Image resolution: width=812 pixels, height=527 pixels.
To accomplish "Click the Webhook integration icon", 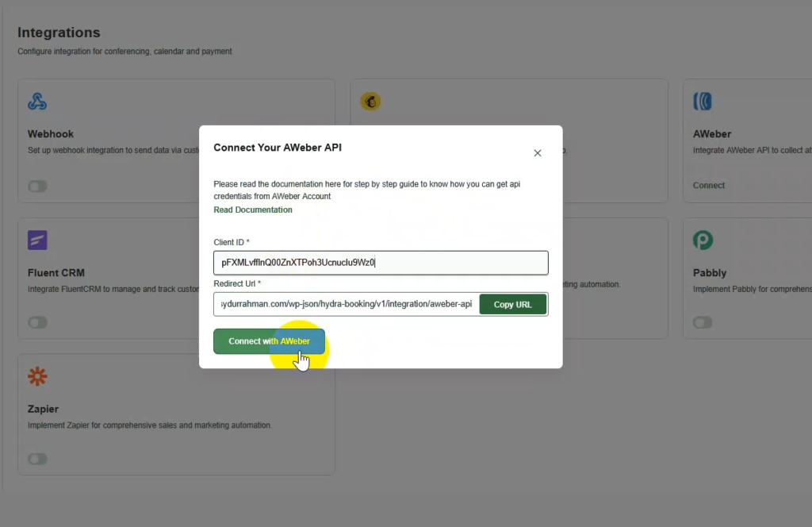I will (x=37, y=102).
